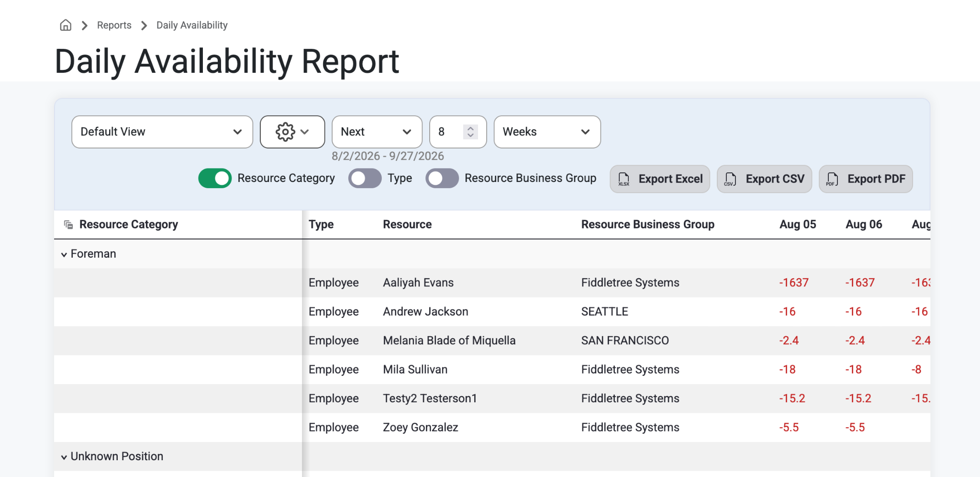
Task: Click Melania's Aug 05 value -2.4
Action: tap(789, 341)
